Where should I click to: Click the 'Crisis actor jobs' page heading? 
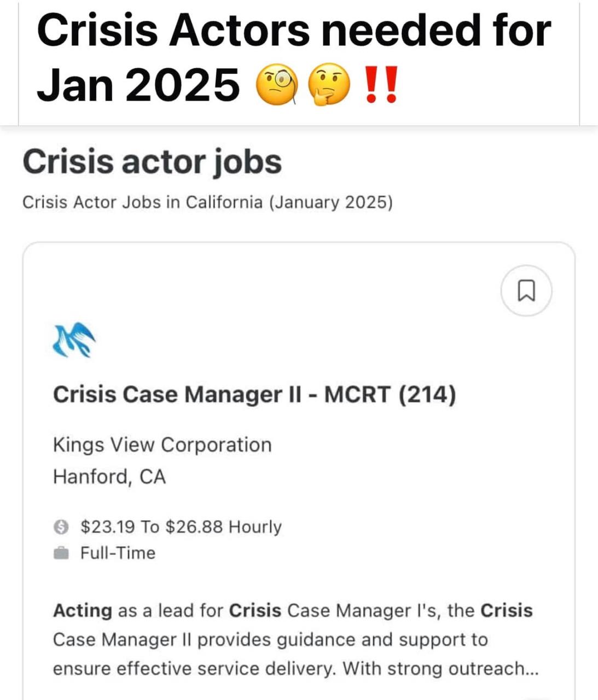coord(152,162)
